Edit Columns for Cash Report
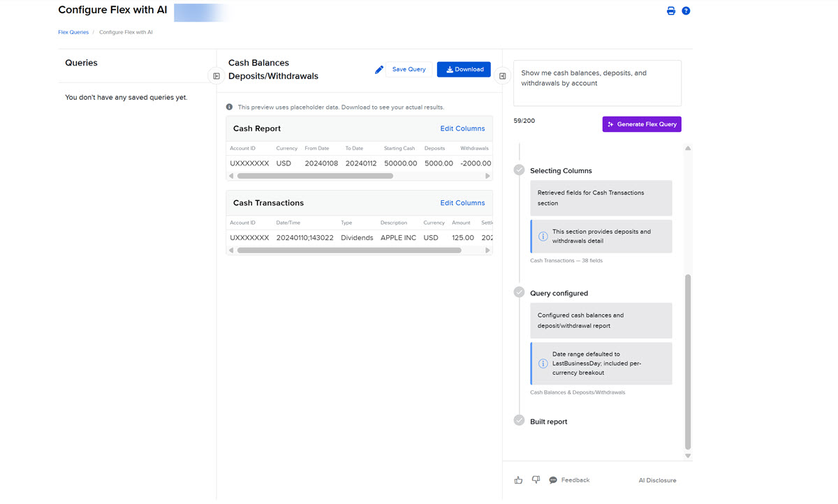838x504 pixels. [462, 128]
